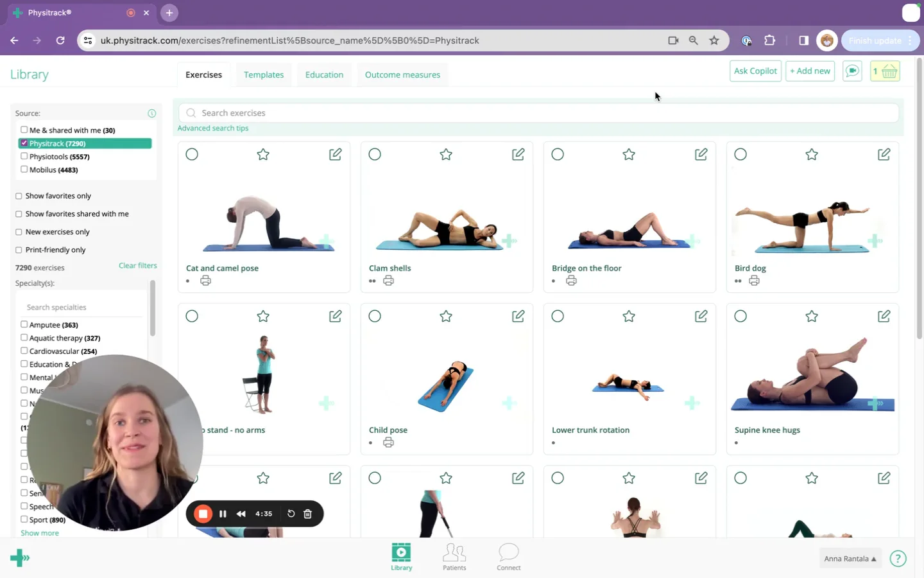Toggle Show favorites only

[x=19, y=196]
